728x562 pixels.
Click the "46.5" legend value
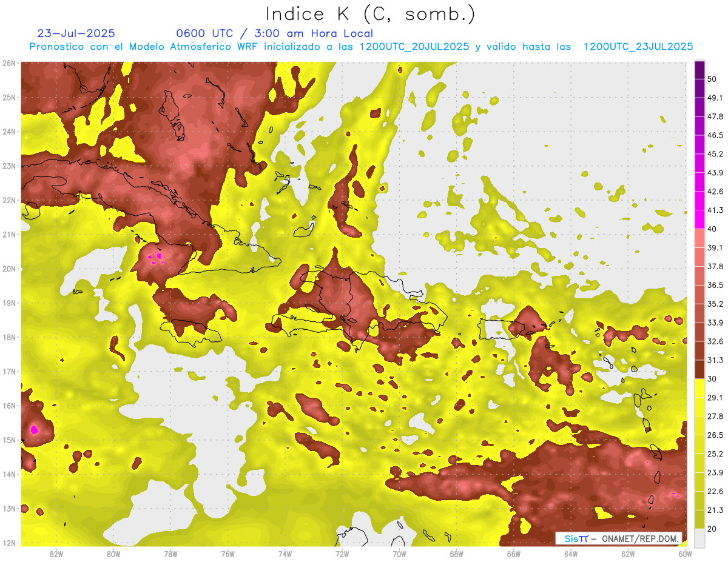[714, 135]
